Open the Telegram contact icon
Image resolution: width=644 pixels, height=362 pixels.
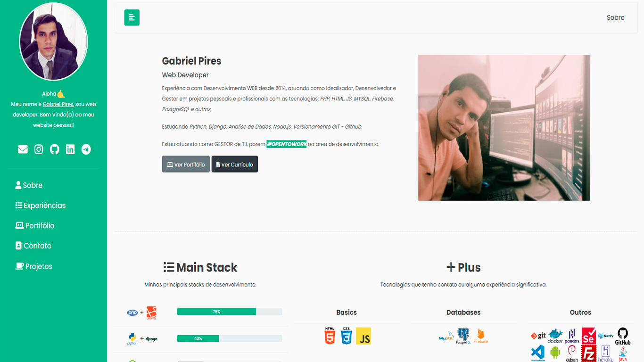coord(86,149)
